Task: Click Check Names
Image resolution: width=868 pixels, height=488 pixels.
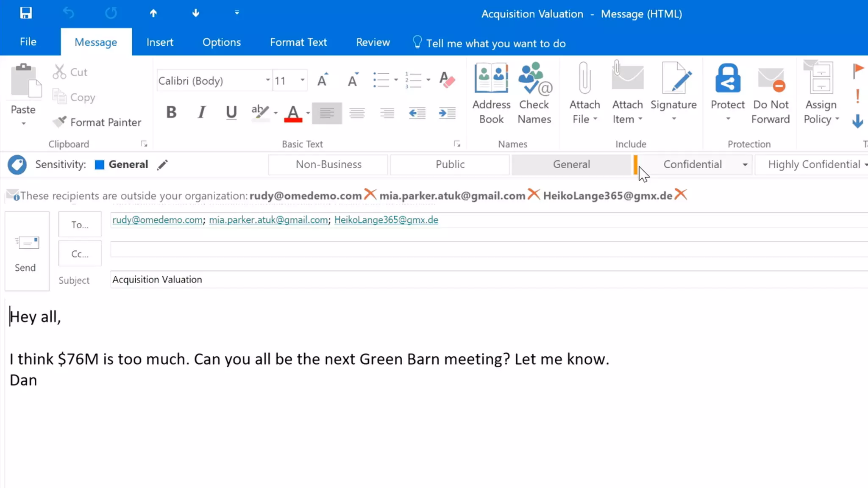Action: tap(534, 93)
